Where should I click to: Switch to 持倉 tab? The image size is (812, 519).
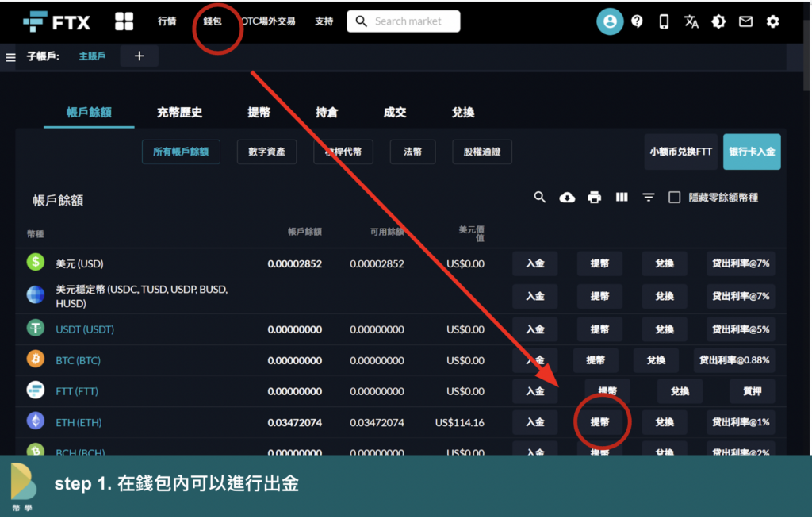point(327,113)
